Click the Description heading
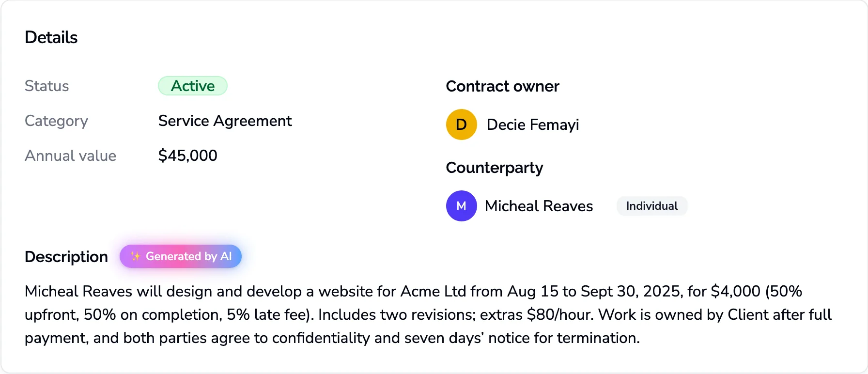Viewport: 868px width, 374px height. [x=66, y=257]
